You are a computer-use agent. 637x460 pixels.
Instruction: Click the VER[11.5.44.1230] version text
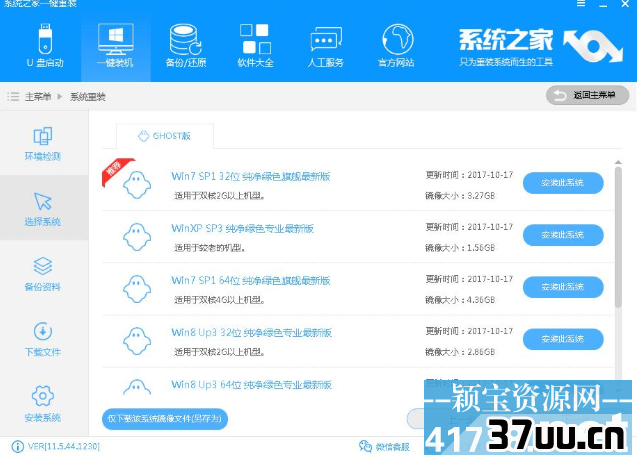64,447
